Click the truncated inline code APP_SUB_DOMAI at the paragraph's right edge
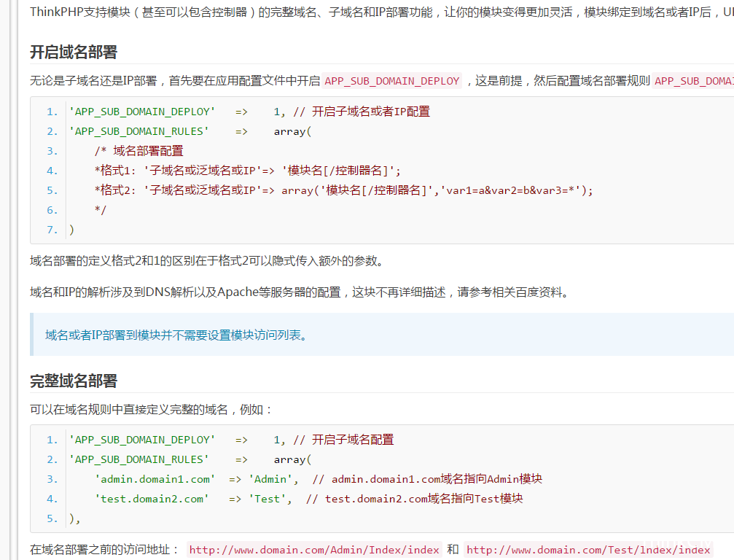Viewport: 734px width, 560px height. (x=692, y=81)
